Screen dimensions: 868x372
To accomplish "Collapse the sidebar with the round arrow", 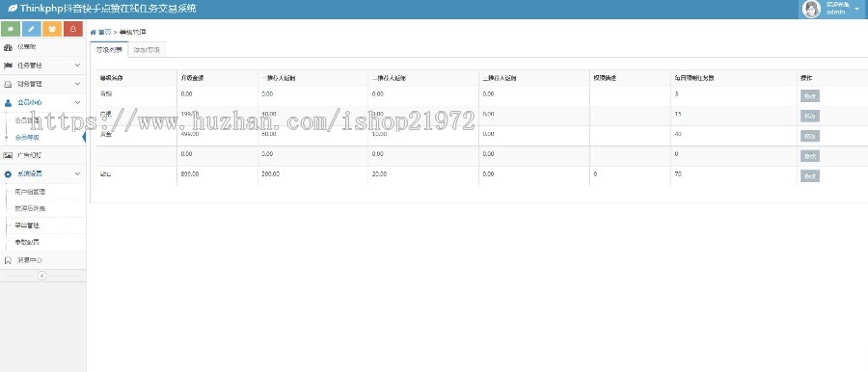I will point(41,276).
